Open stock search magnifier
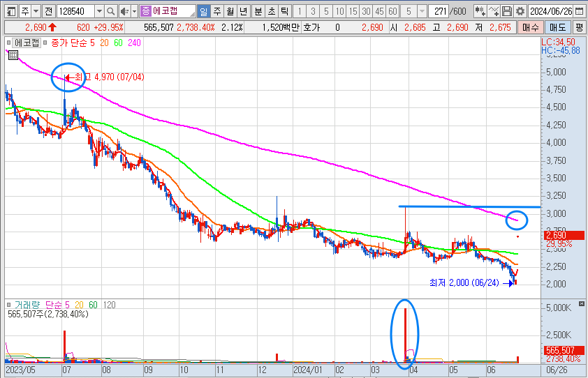 110,11
